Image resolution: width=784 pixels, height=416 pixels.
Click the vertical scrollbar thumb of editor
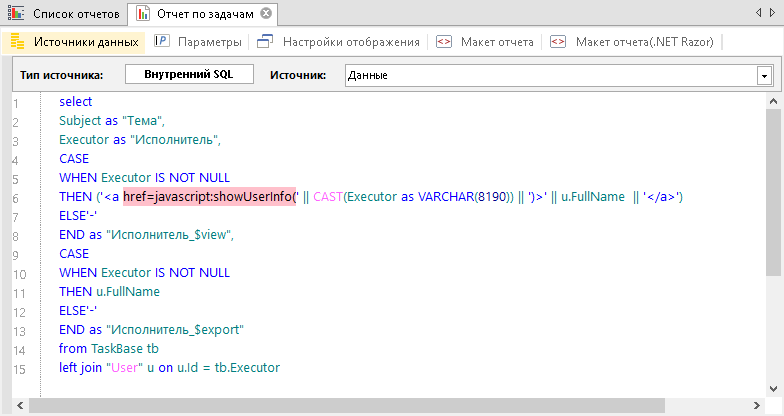click(x=775, y=190)
